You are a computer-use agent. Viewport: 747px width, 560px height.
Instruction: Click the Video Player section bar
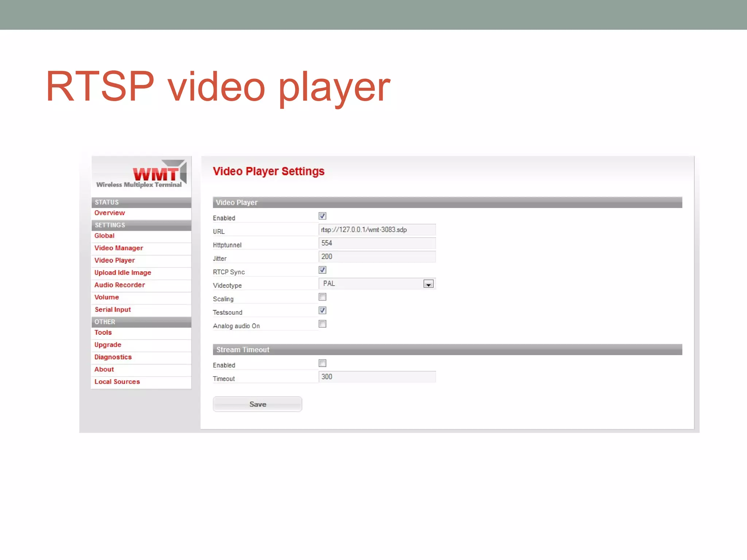(x=448, y=203)
